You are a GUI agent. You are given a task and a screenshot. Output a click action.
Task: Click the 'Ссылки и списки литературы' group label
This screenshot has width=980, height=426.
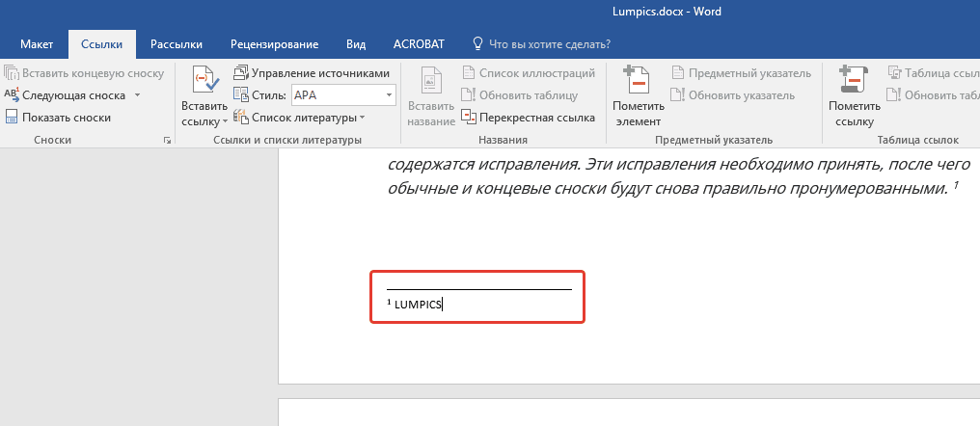287,140
